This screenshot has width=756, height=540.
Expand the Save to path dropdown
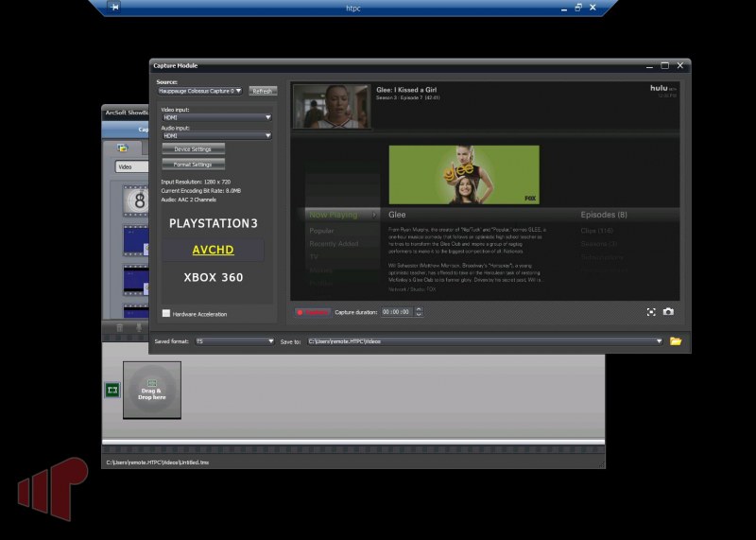[x=485, y=341]
